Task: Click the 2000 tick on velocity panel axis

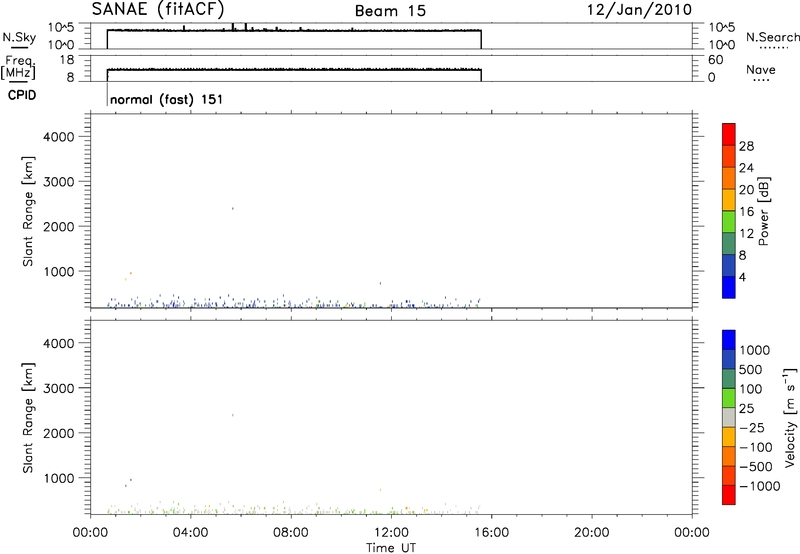Action: 59,433
